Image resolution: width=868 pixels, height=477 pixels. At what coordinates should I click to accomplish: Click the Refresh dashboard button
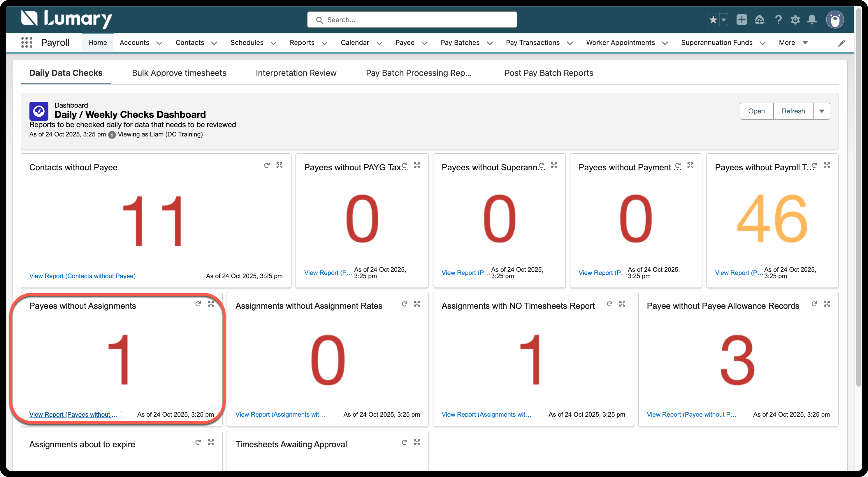[793, 111]
